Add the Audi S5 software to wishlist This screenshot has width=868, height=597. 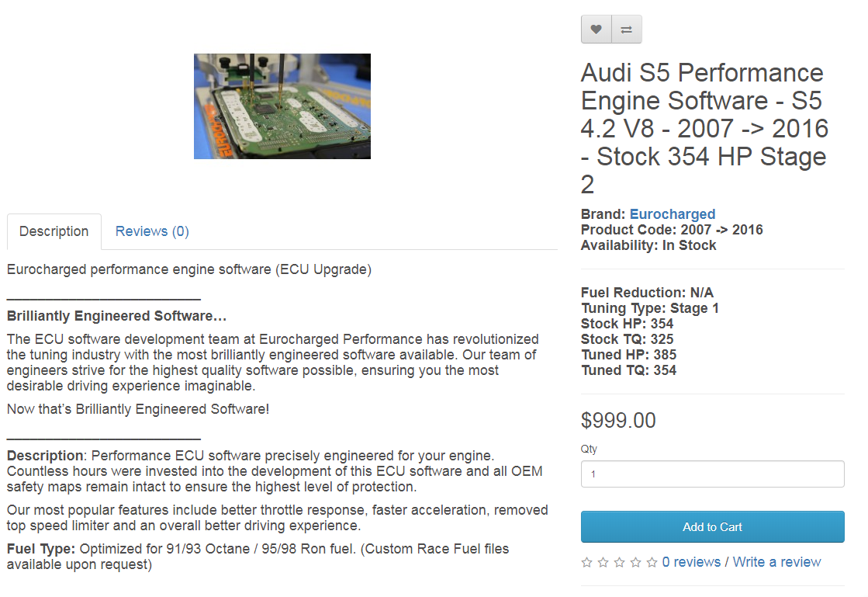coord(596,29)
